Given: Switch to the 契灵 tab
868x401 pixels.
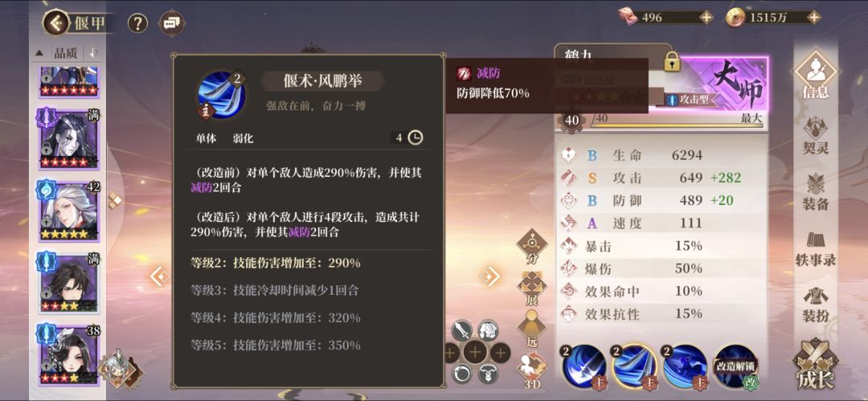Looking at the screenshot, I should click(816, 137).
